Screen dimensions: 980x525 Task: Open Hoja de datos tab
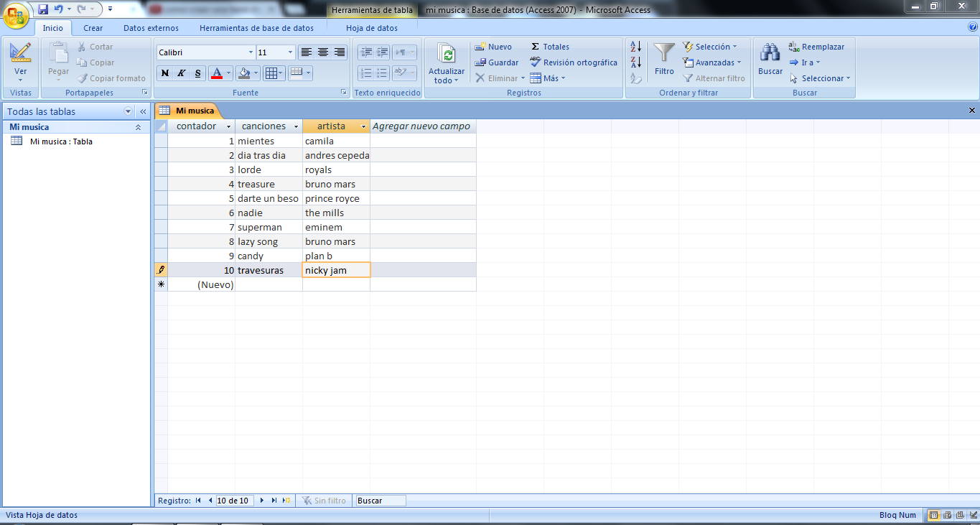(372, 28)
